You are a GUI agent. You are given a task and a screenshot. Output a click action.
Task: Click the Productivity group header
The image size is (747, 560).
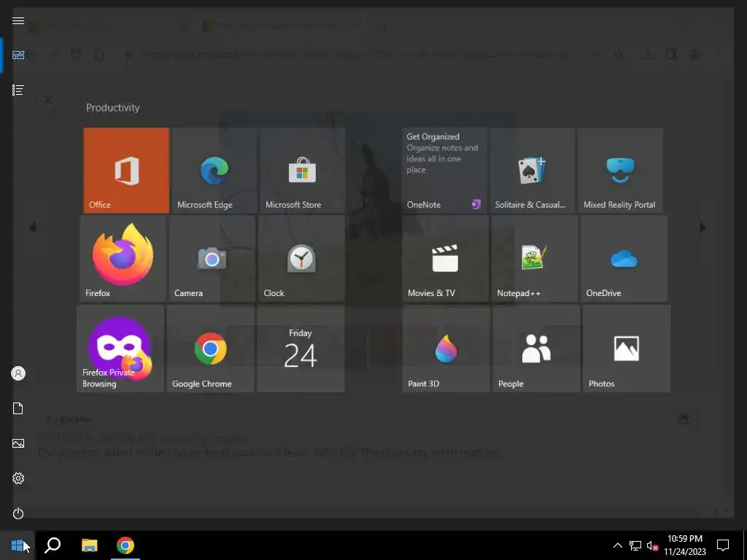[x=113, y=108]
